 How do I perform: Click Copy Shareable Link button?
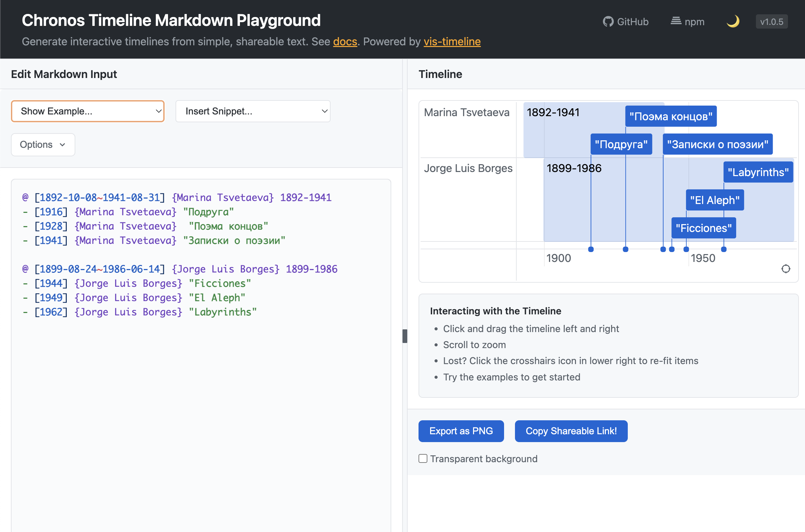pyautogui.click(x=571, y=431)
